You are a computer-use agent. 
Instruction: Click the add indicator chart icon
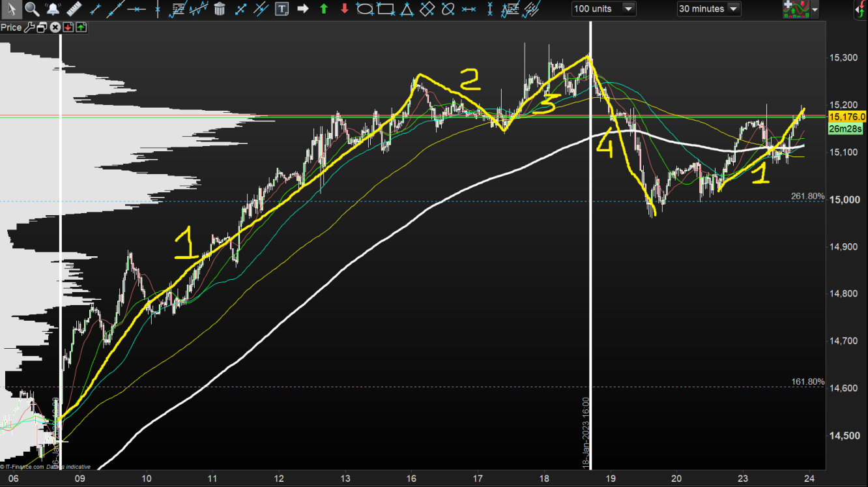(796, 8)
